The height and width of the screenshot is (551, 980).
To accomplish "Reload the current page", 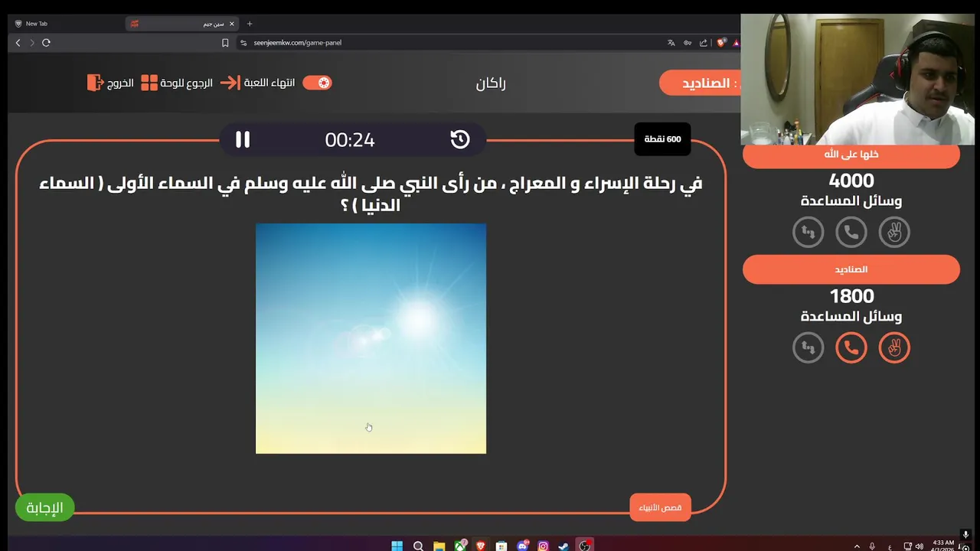I will click(46, 43).
